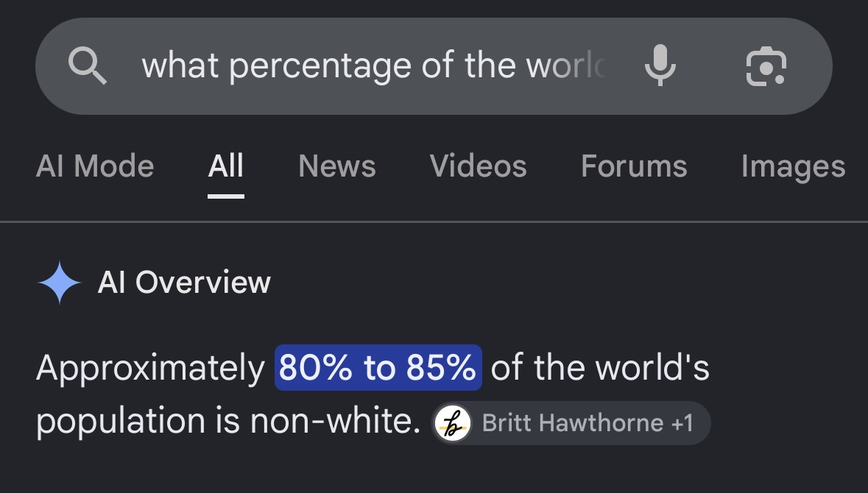This screenshot has height=493, width=868.
Task: Open Google Lens camera search icon
Action: (766, 66)
